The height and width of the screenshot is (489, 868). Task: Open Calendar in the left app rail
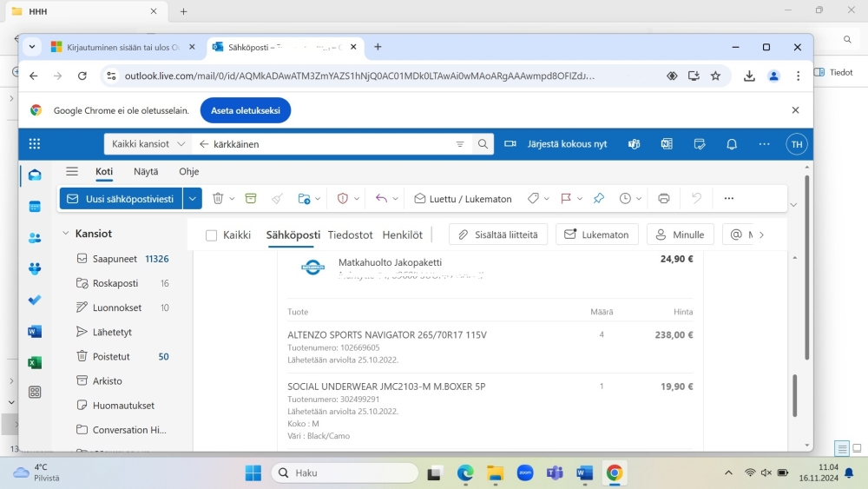click(x=35, y=207)
